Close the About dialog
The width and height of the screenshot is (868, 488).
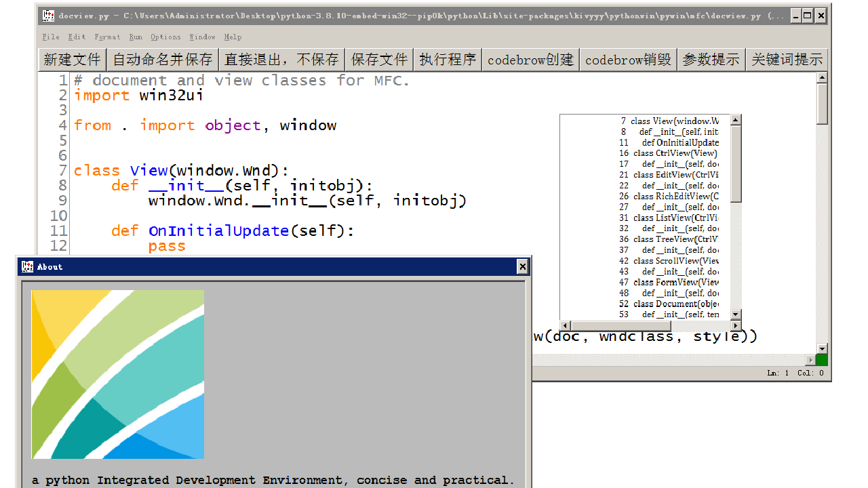pyautogui.click(x=522, y=267)
